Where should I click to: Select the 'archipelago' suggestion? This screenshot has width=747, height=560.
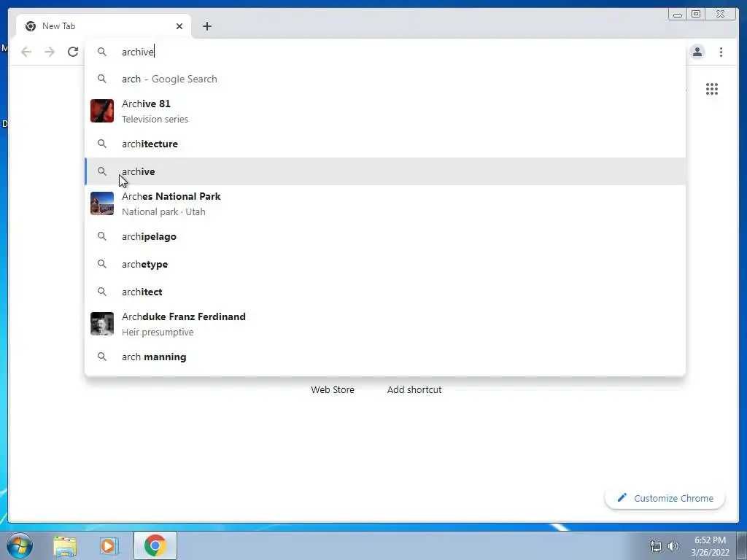tap(385, 237)
